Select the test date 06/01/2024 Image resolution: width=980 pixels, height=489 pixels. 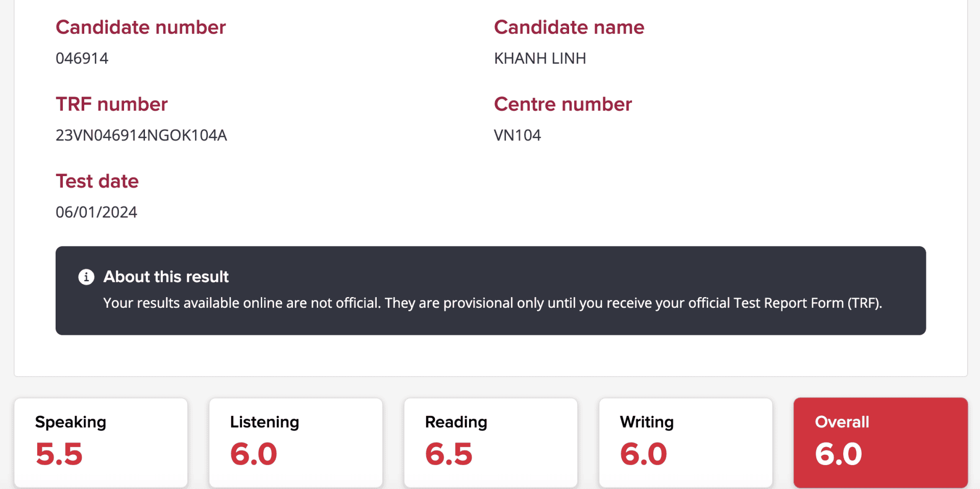tap(96, 212)
